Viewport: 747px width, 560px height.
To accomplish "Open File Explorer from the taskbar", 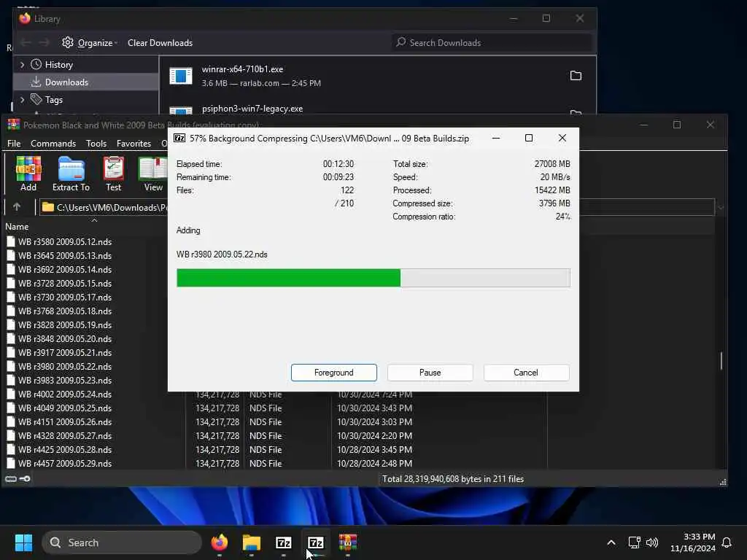I will pyautogui.click(x=252, y=542).
